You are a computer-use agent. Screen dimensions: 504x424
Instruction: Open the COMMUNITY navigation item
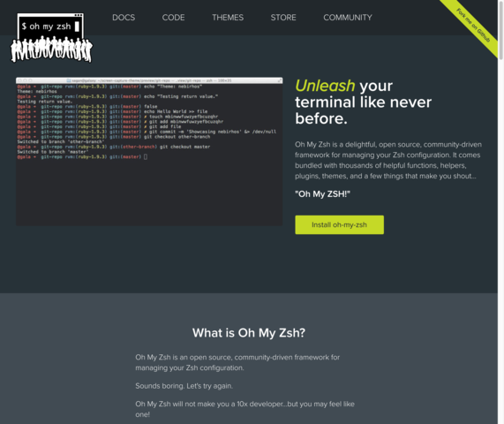(348, 18)
